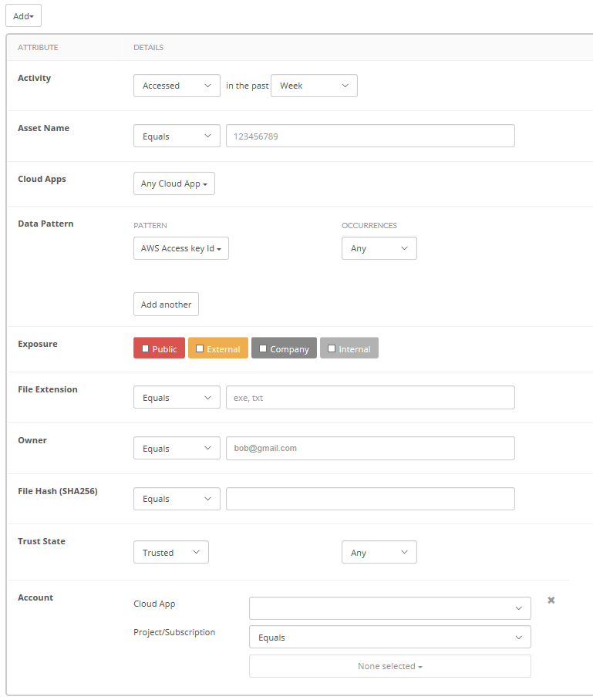The width and height of the screenshot is (593, 700).
Task: Toggle the Public exposure checkbox
Action: click(145, 349)
